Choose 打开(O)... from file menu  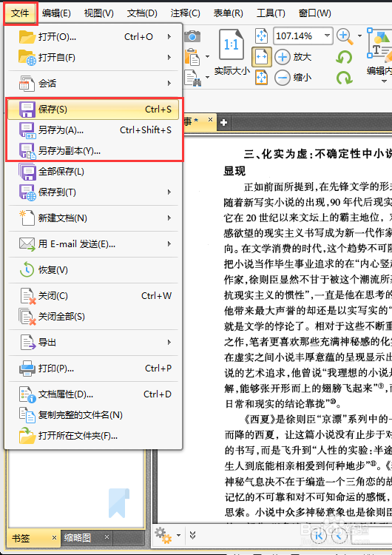coord(93,37)
